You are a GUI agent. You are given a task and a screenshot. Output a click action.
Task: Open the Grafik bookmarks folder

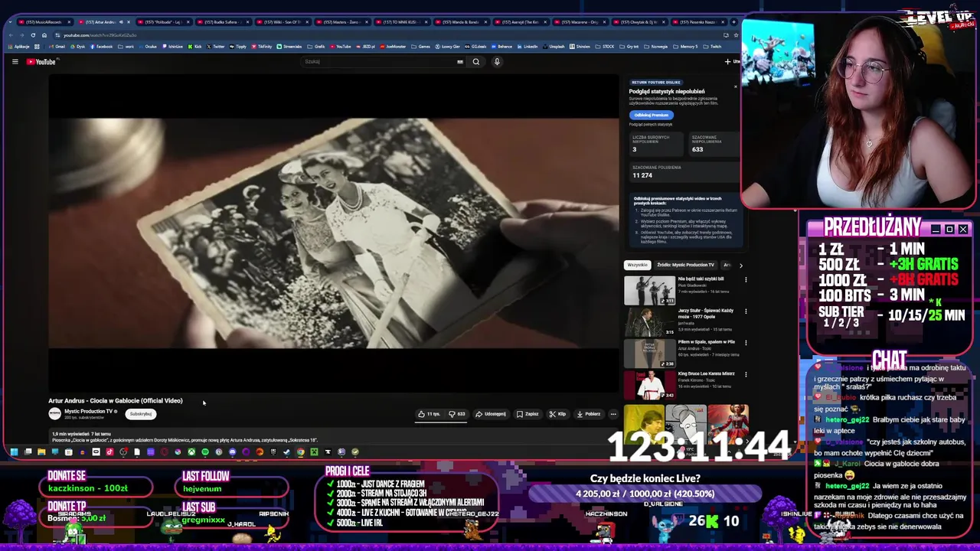pos(316,47)
